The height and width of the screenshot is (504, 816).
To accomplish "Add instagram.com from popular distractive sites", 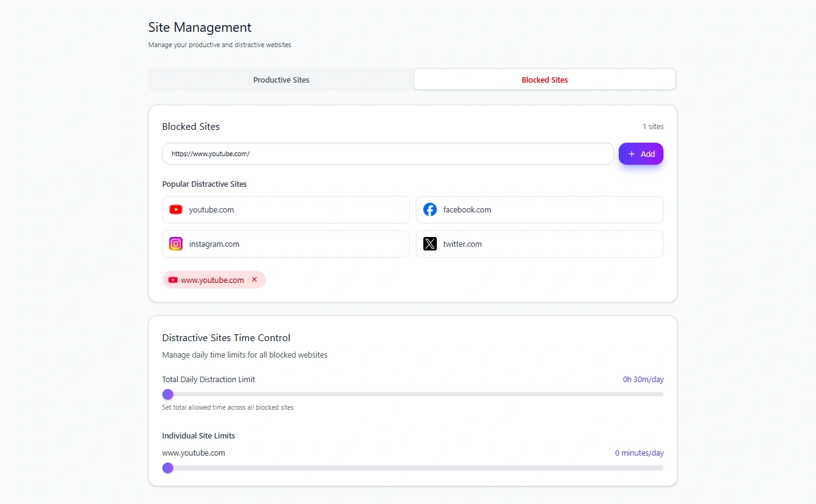I will pyautogui.click(x=285, y=244).
